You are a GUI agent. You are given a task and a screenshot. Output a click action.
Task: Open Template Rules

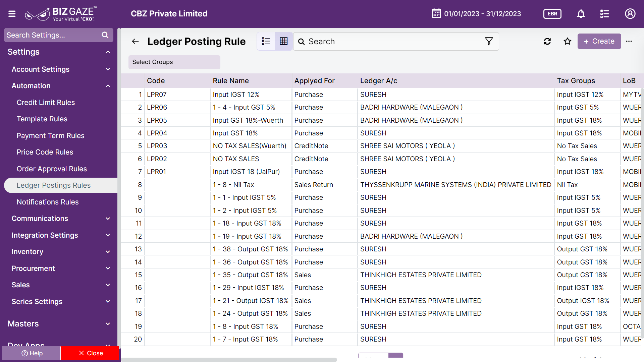tap(42, 119)
